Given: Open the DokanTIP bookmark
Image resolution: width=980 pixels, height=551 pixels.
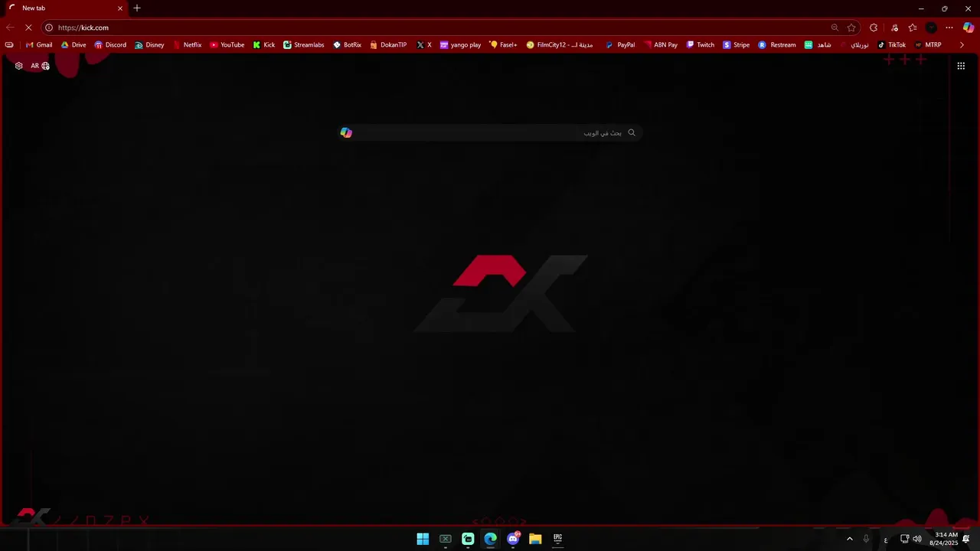Looking at the screenshot, I should [x=388, y=45].
